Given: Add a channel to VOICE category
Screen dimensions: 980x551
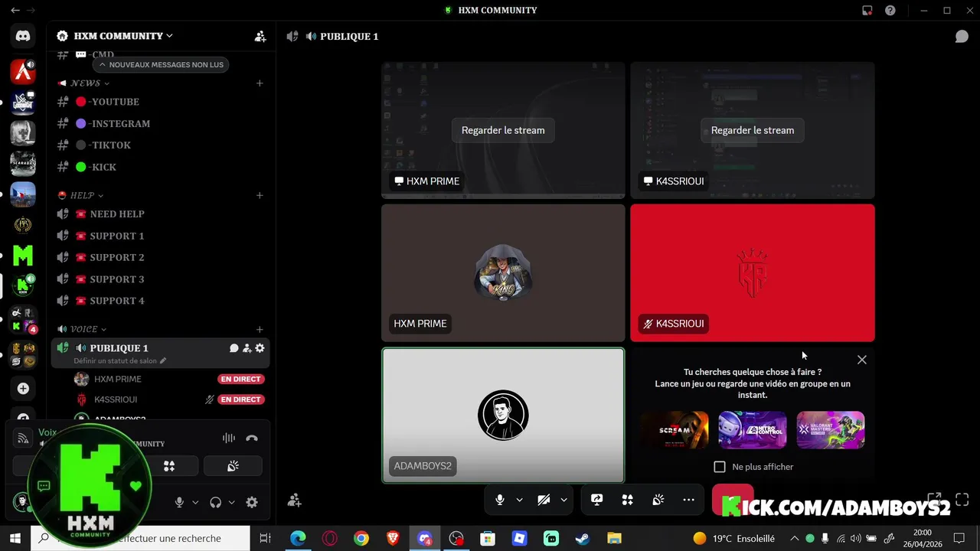Looking at the screenshot, I should coord(260,329).
